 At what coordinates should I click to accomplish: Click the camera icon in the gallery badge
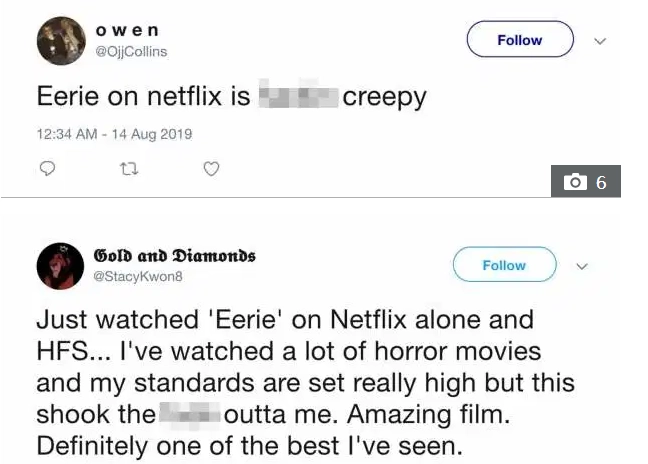coord(574,182)
